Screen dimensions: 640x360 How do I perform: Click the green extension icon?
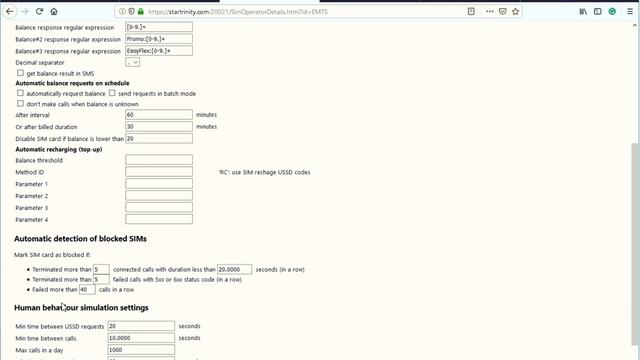pyautogui.click(x=612, y=11)
